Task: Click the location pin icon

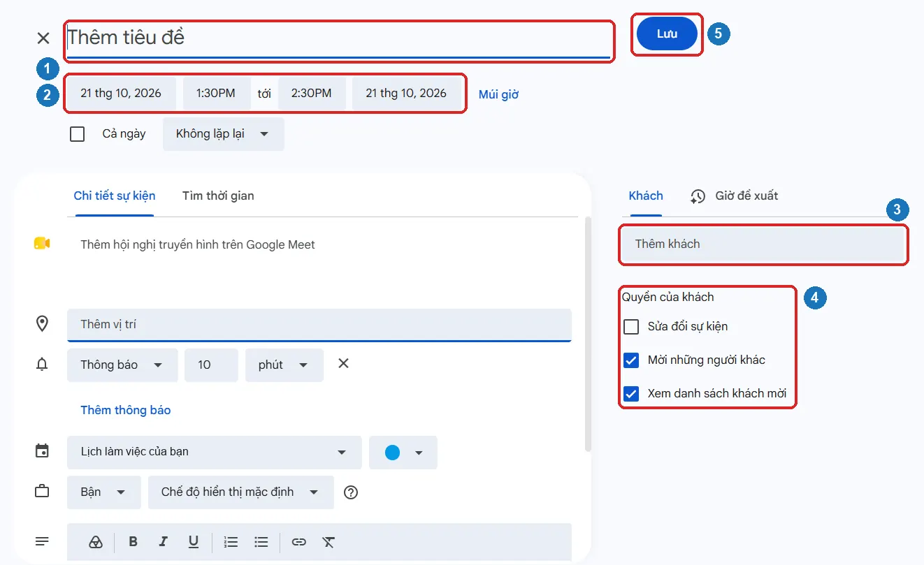Action: (42, 323)
